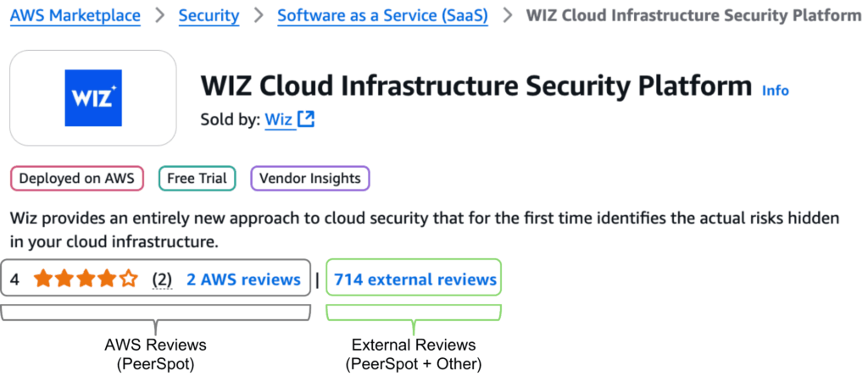Click the empty fifth rating star
Screen dimensions: 868x376
point(128,279)
